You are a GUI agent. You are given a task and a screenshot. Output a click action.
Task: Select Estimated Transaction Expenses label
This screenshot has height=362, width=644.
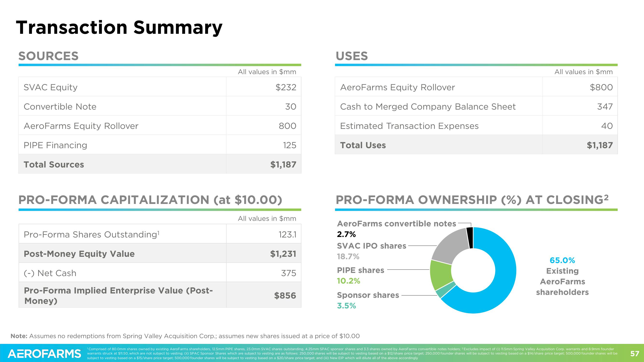(409, 126)
